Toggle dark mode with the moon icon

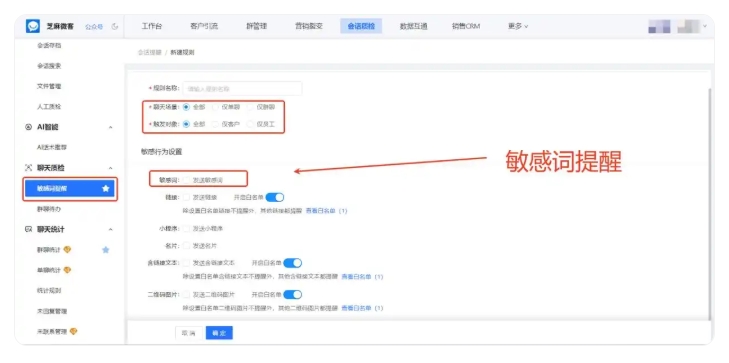tap(115, 26)
